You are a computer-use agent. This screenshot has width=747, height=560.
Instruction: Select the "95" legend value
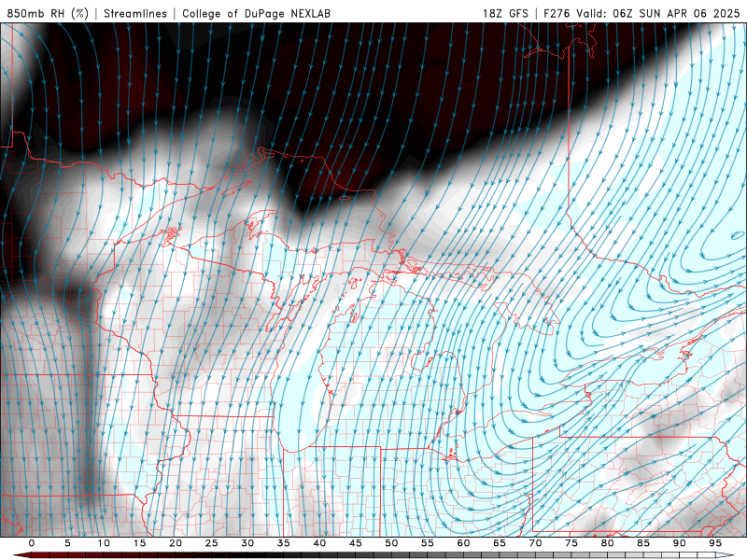715,543
